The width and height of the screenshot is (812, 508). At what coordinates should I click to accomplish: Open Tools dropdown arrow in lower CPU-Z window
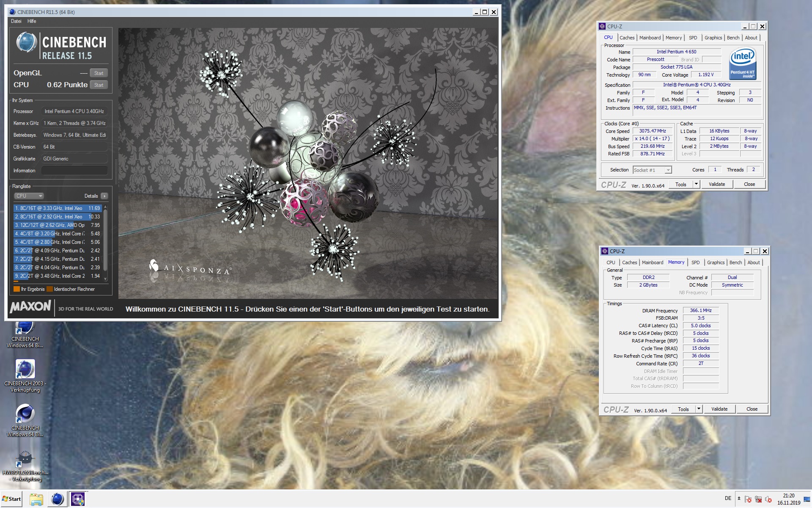click(x=698, y=409)
